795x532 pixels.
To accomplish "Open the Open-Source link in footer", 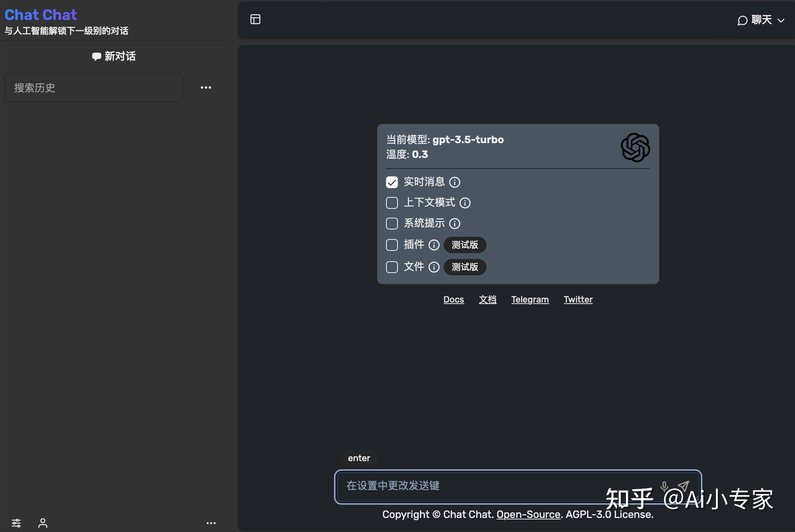I will (529, 514).
